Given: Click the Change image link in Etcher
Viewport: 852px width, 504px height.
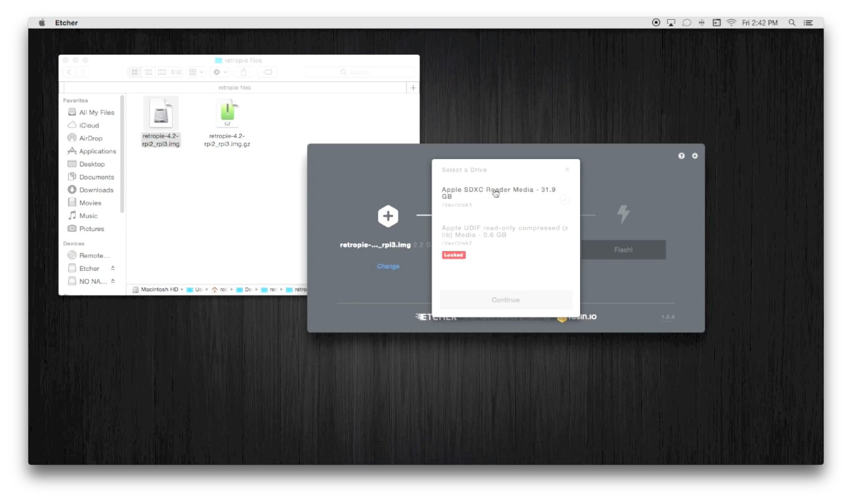Looking at the screenshot, I should point(388,266).
